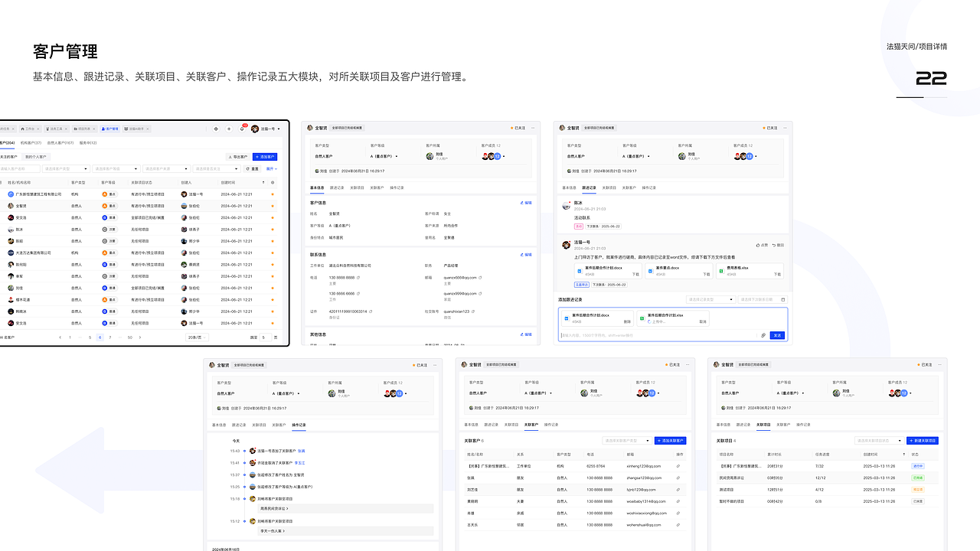Click the plus icon in list window header

coord(229,129)
